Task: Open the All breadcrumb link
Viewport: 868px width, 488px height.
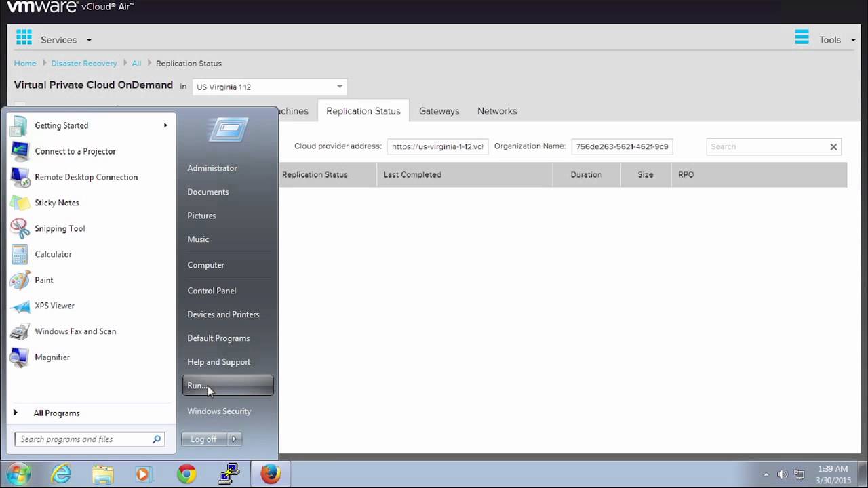Action: (136, 63)
